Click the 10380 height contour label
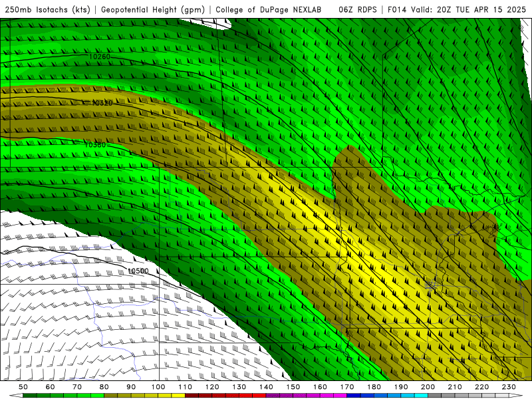 pyautogui.click(x=95, y=145)
